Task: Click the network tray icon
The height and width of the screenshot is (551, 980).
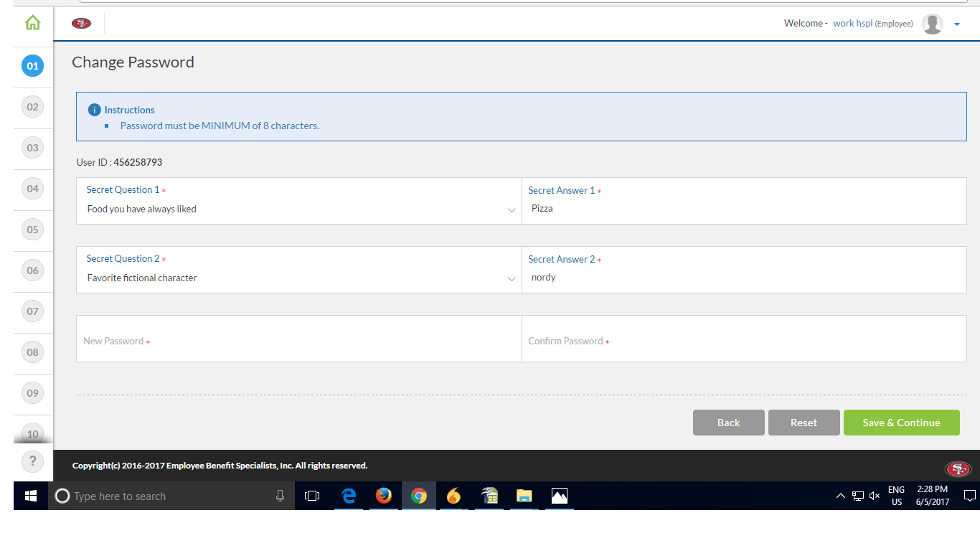Action: tap(857, 496)
